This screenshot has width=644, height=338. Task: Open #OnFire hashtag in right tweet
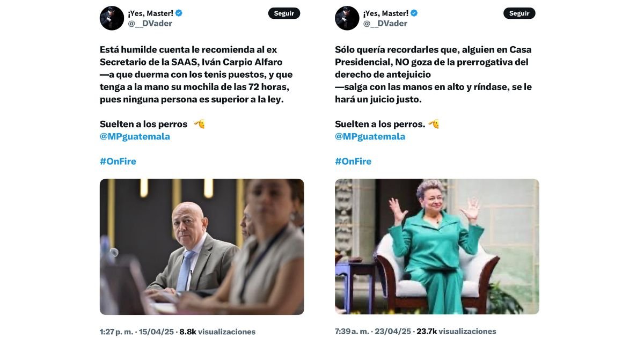(353, 161)
